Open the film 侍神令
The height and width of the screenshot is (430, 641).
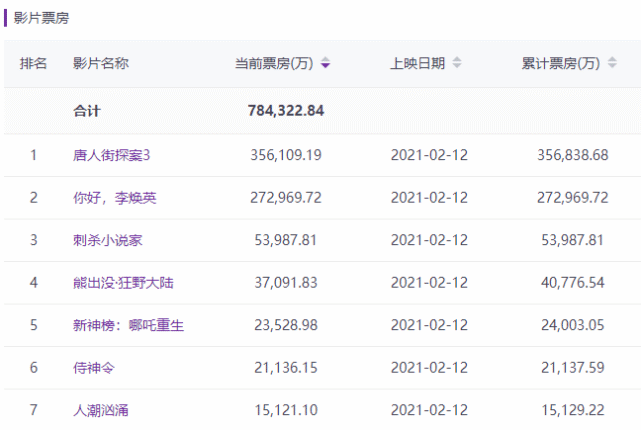coord(94,368)
